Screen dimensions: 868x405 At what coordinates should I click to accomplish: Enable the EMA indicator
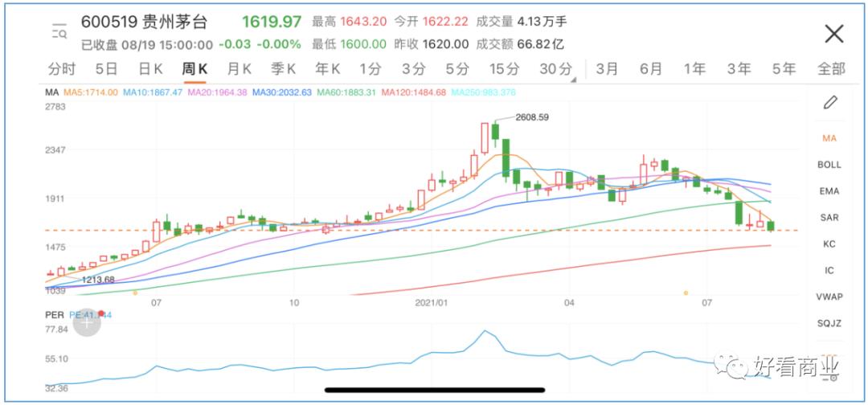(x=829, y=191)
